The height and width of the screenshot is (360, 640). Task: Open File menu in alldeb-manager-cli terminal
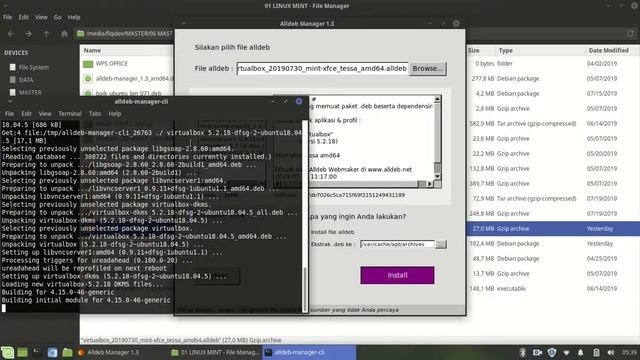pos(9,113)
